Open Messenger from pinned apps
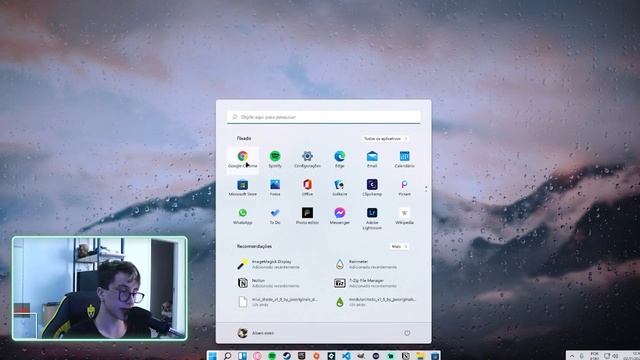The image size is (640, 360). tap(340, 216)
